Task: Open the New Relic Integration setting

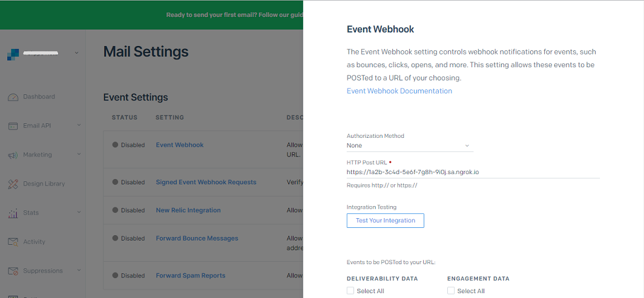Action: coord(188,210)
